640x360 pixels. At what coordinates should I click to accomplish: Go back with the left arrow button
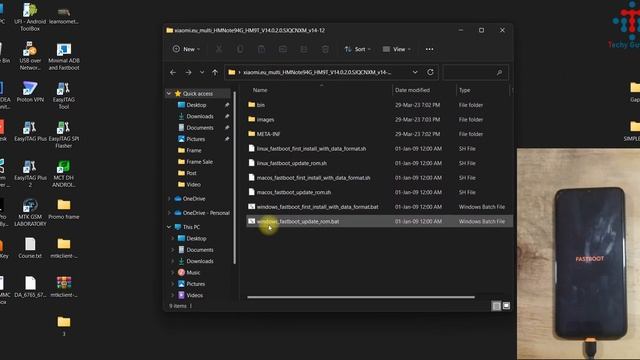173,72
